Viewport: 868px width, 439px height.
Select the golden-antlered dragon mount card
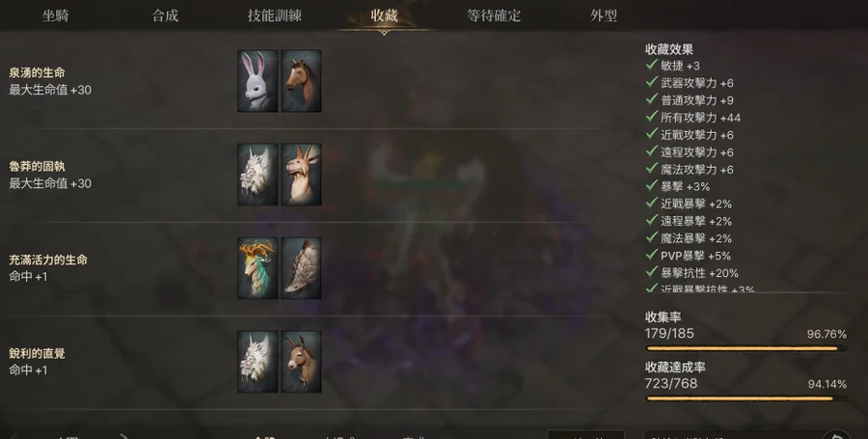[x=258, y=268]
